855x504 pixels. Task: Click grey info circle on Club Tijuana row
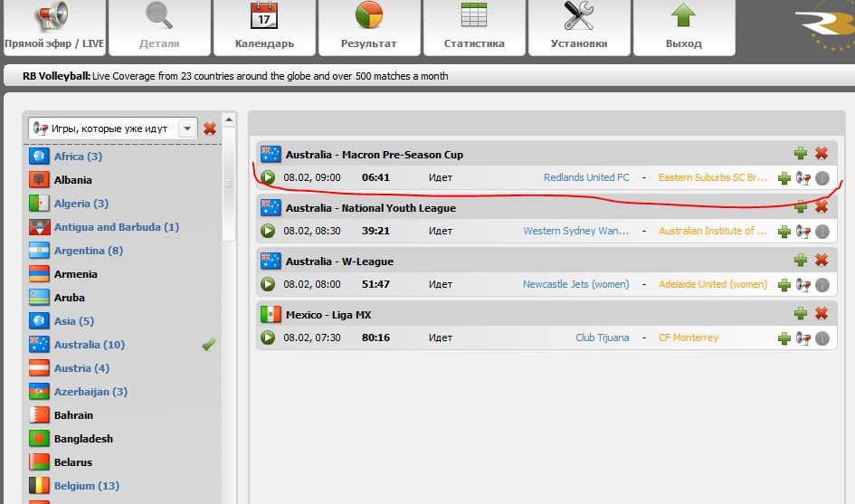822,338
